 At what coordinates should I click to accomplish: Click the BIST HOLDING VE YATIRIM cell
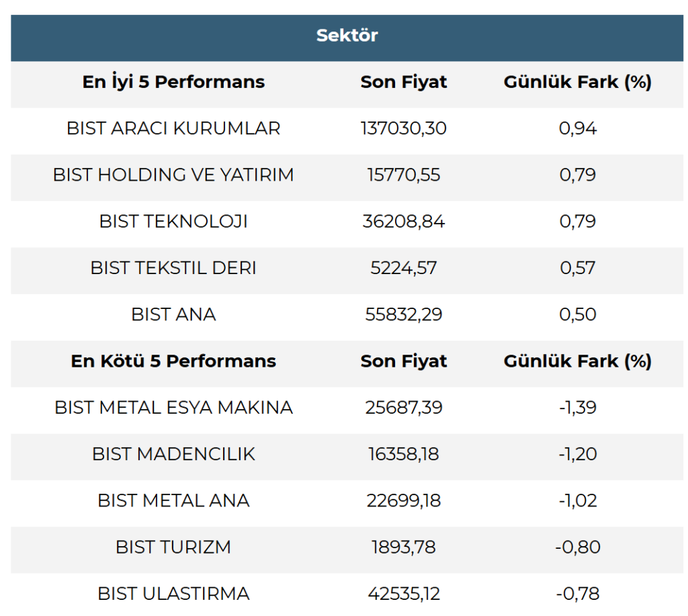point(173,175)
